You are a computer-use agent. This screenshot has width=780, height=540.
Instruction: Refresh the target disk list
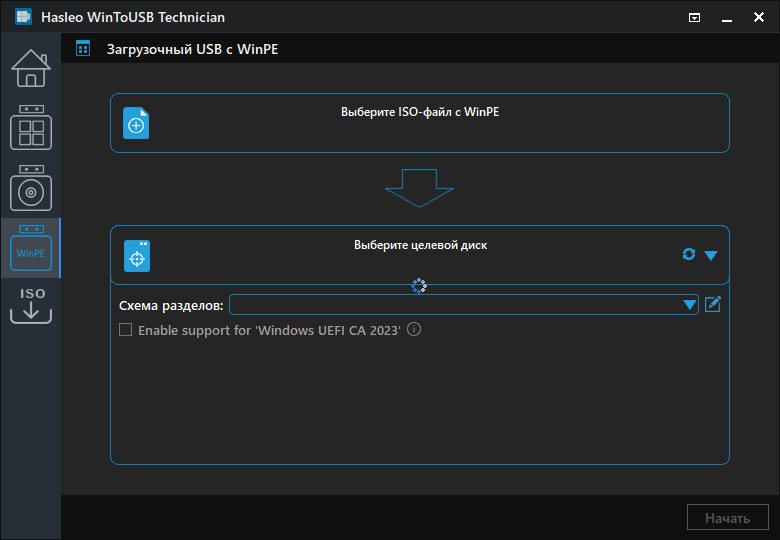tap(688, 255)
